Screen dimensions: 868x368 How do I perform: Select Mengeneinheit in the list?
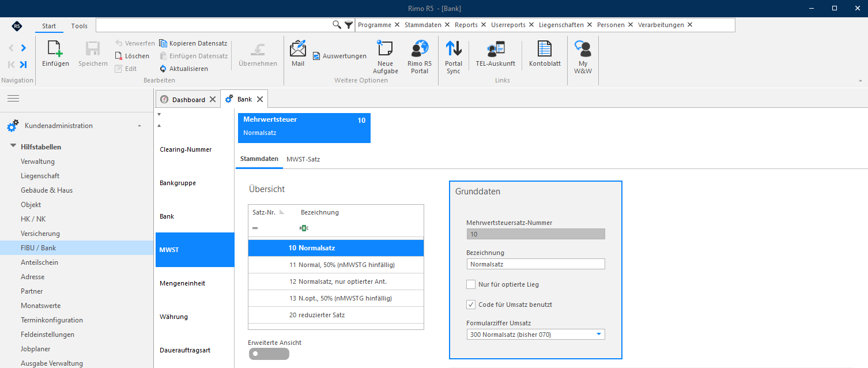(194, 283)
